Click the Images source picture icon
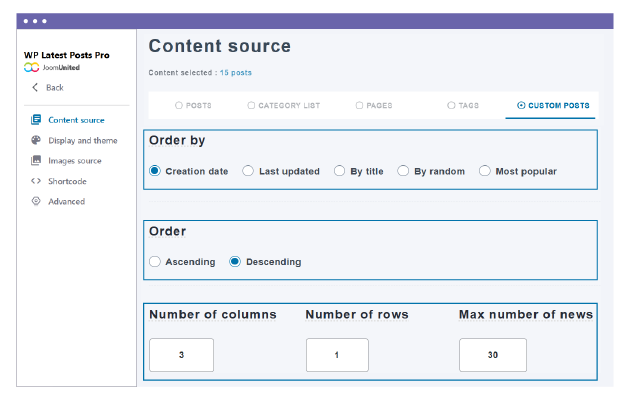This screenshot has height=400, width=630. [36, 160]
